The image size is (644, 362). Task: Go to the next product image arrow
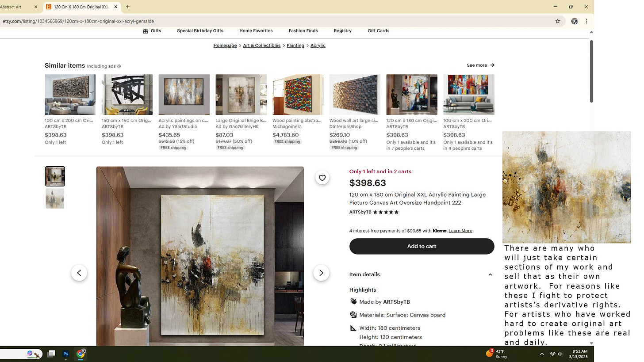[x=321, y=273]
